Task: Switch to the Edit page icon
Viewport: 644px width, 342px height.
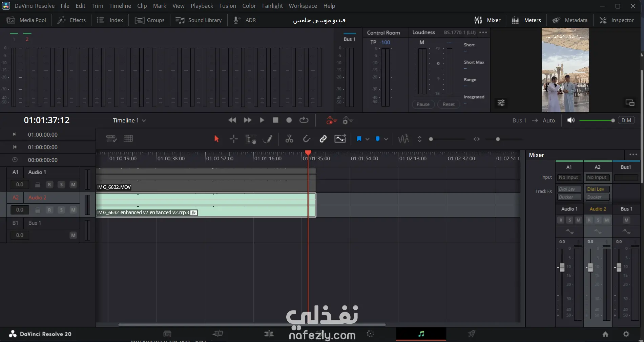Action: (269, 334)
